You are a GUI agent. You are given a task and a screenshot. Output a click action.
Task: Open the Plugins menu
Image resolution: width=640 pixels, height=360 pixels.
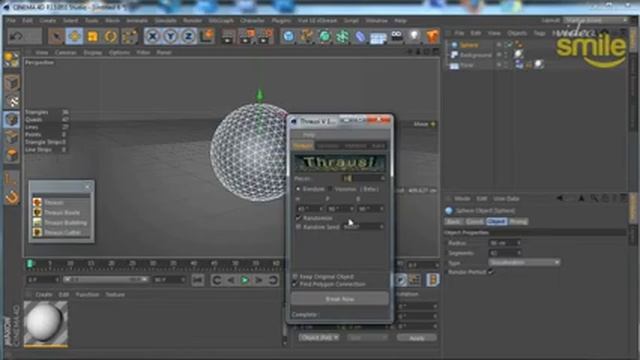[x=281, y=20]
